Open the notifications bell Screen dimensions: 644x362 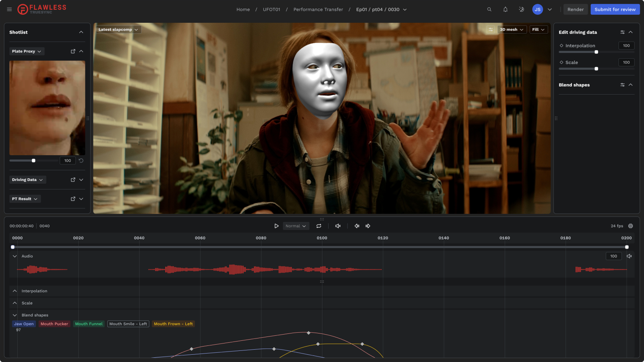coord(505,9)
